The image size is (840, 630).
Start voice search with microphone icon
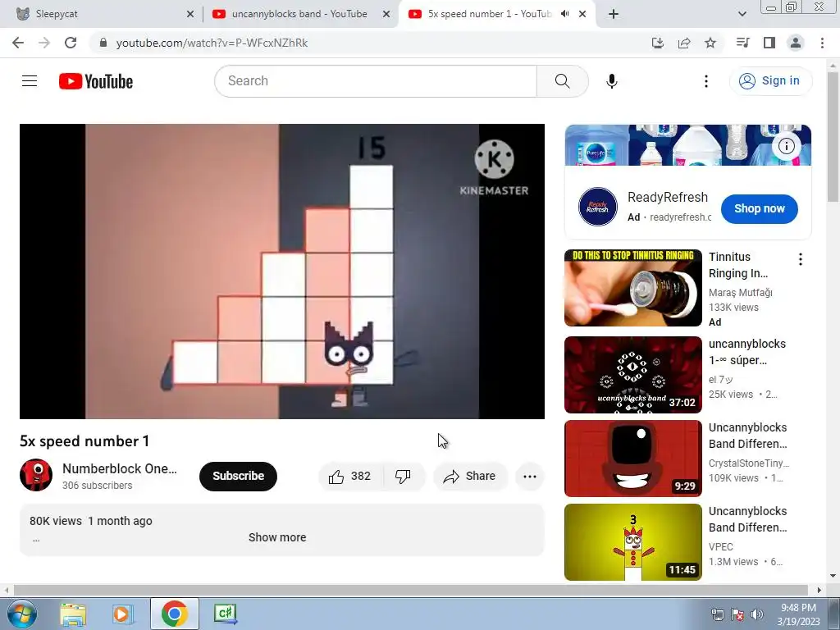click(x=612, y=81)
